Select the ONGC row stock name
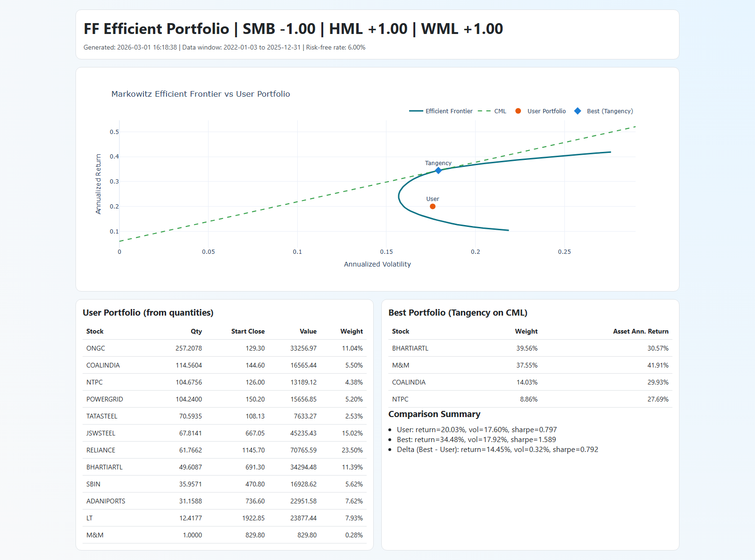 pos(96,348)
